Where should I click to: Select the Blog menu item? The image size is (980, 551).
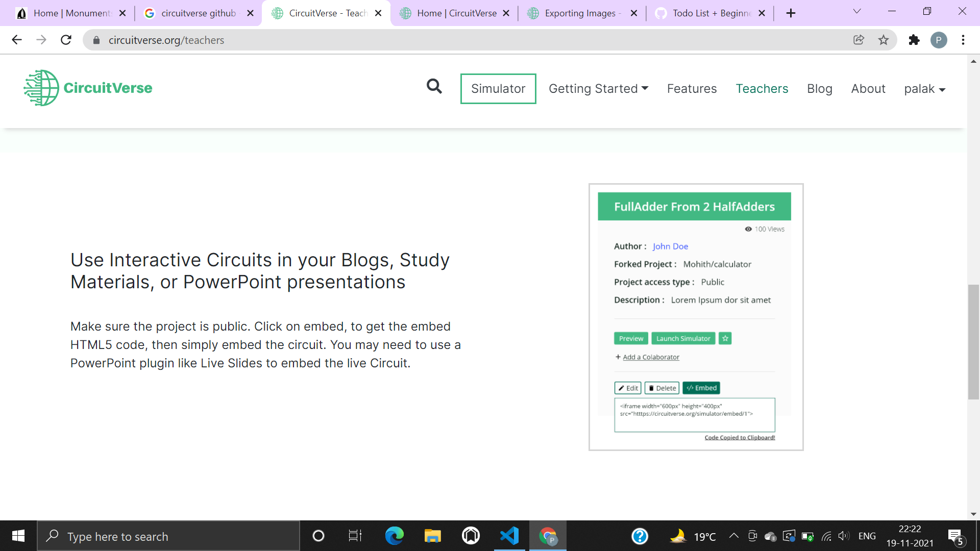pyautogui.click(x=819, y=88)
